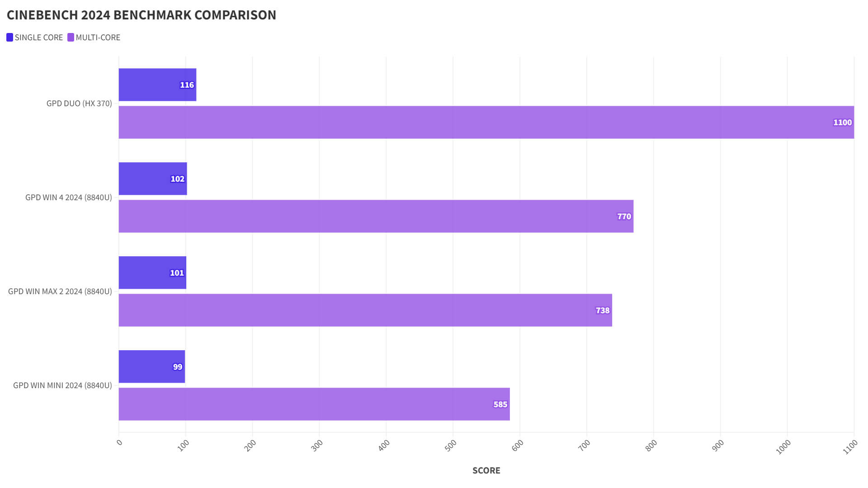
Task: Select the GPD DUO single core bar
Action: (157, 85)
